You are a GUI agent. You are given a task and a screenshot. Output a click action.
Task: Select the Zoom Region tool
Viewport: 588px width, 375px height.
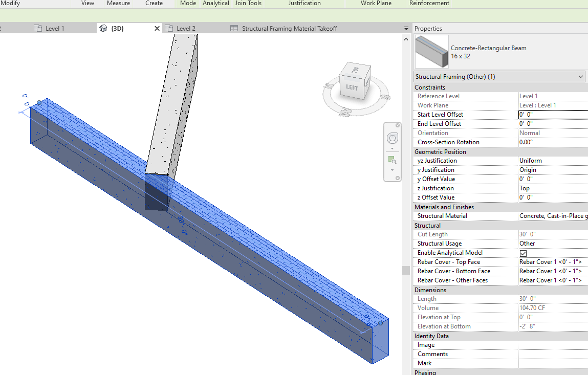(x=392, y=159)
